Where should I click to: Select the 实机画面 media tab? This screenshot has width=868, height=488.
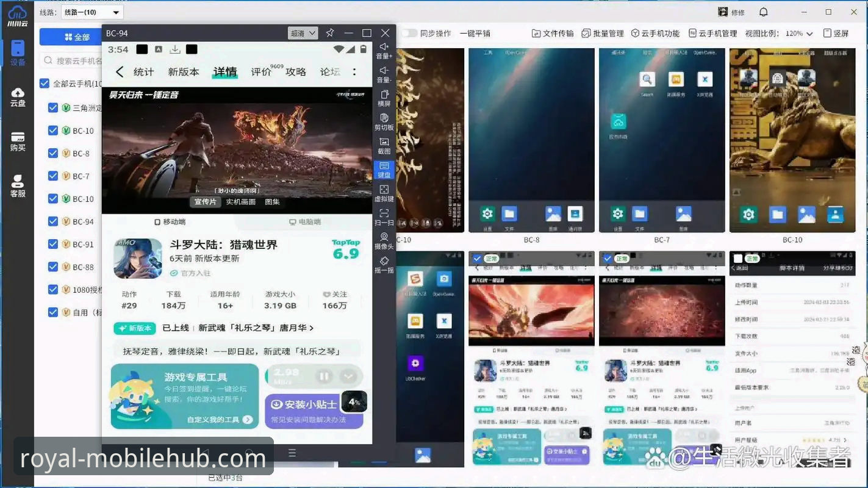tap(241, 202)
